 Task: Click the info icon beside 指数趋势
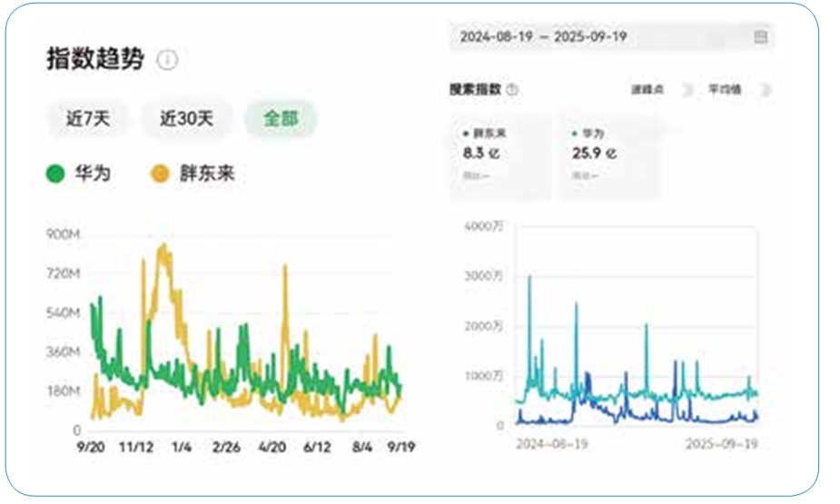[x=167, y=60]
